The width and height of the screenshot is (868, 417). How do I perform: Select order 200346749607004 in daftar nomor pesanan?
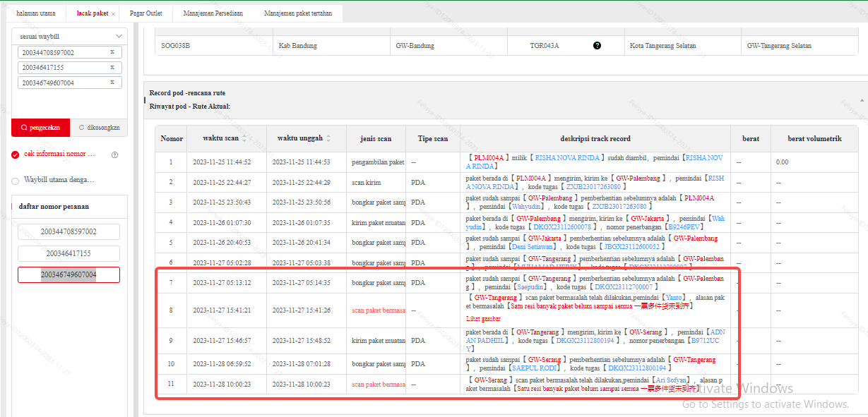tap(69, 274)
